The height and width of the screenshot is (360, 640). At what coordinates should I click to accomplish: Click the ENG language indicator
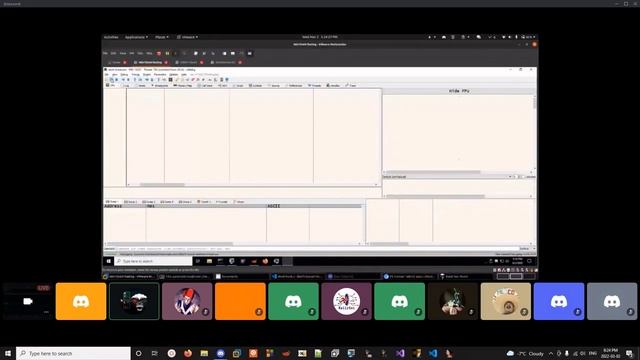[593, 353]
